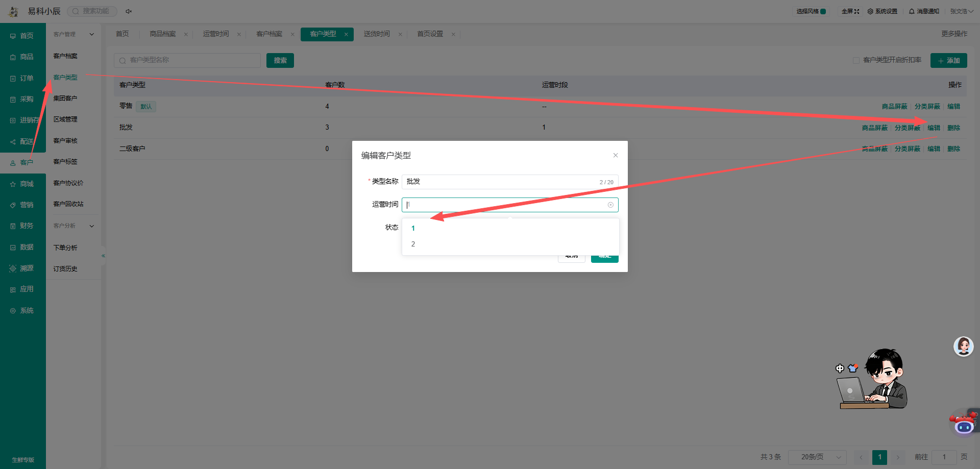Click the 类型名称 input in dialog
980x469 pixels.
point(510,182)
